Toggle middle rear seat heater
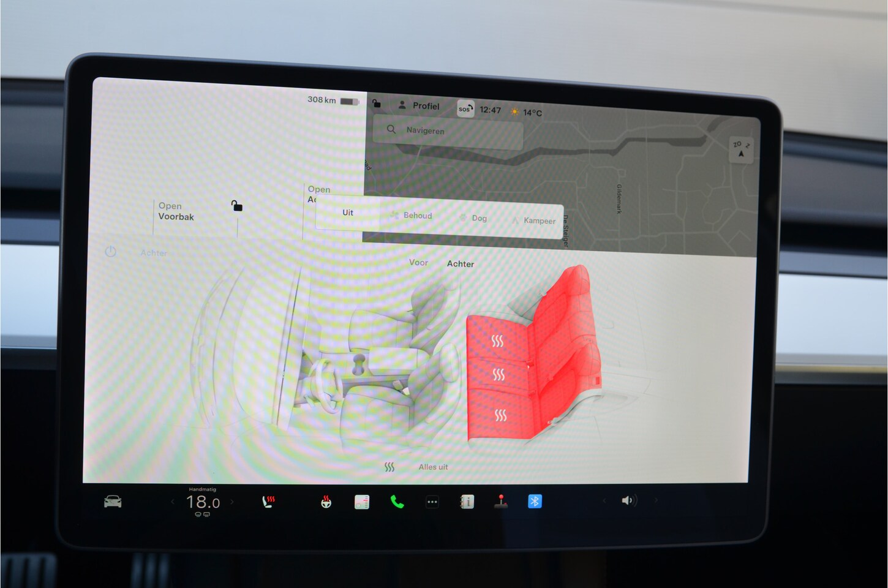This screenshot has width=888, height=588. [499, 374]
